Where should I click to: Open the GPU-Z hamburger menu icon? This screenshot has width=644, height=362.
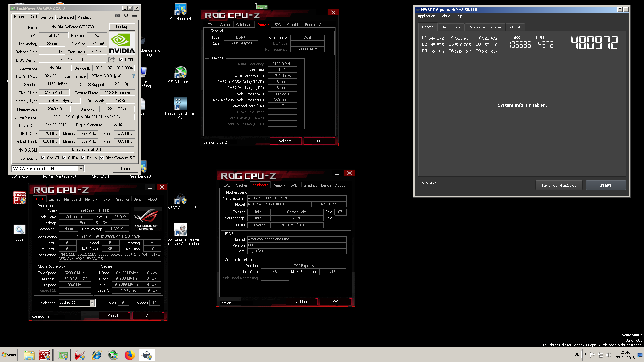click(135, 15)
